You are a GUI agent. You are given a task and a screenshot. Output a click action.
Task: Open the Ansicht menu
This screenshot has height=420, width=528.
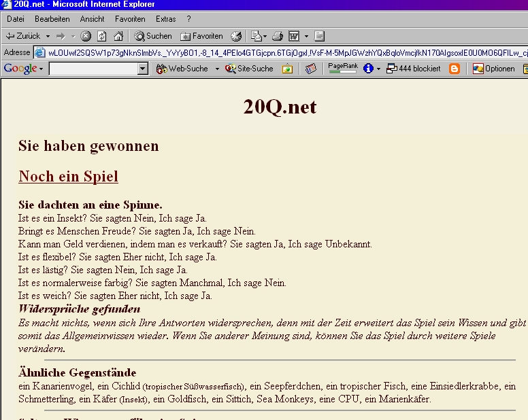pyautogui.click(x=92, y=19)
